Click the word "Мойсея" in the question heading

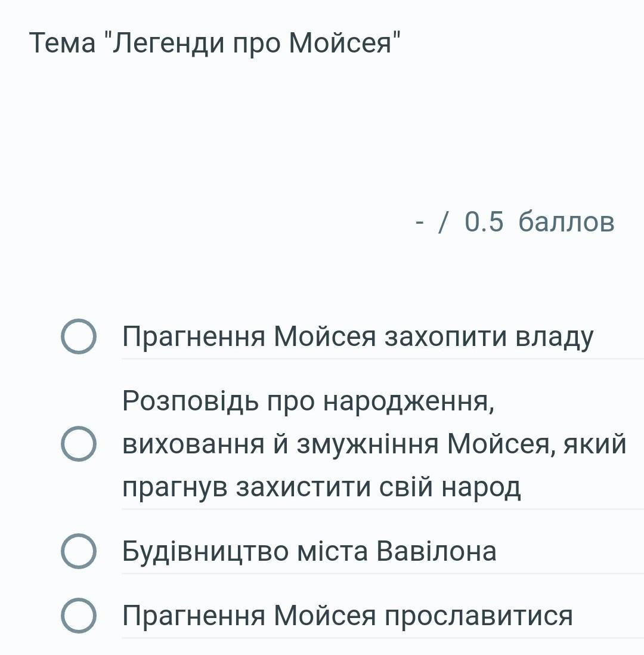340,42
